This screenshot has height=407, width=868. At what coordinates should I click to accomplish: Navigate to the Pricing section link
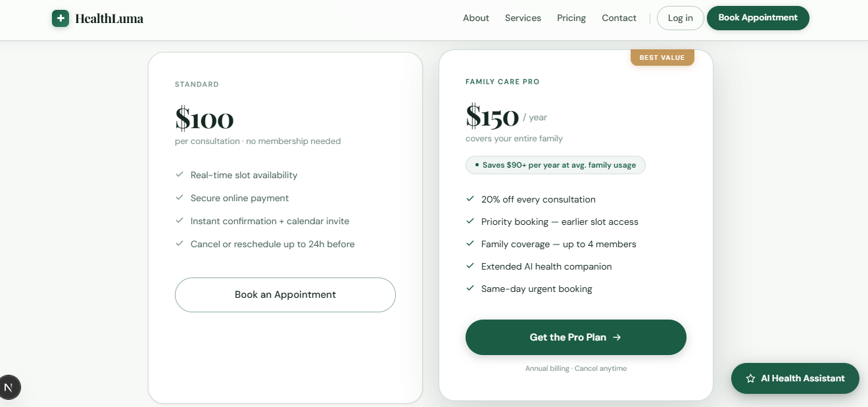coord(571,18)
